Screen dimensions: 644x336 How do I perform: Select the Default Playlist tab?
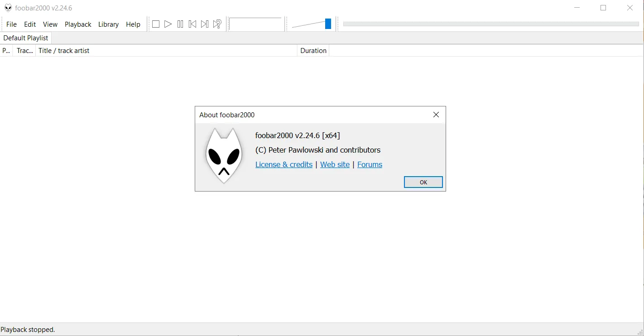coord(26,38)
